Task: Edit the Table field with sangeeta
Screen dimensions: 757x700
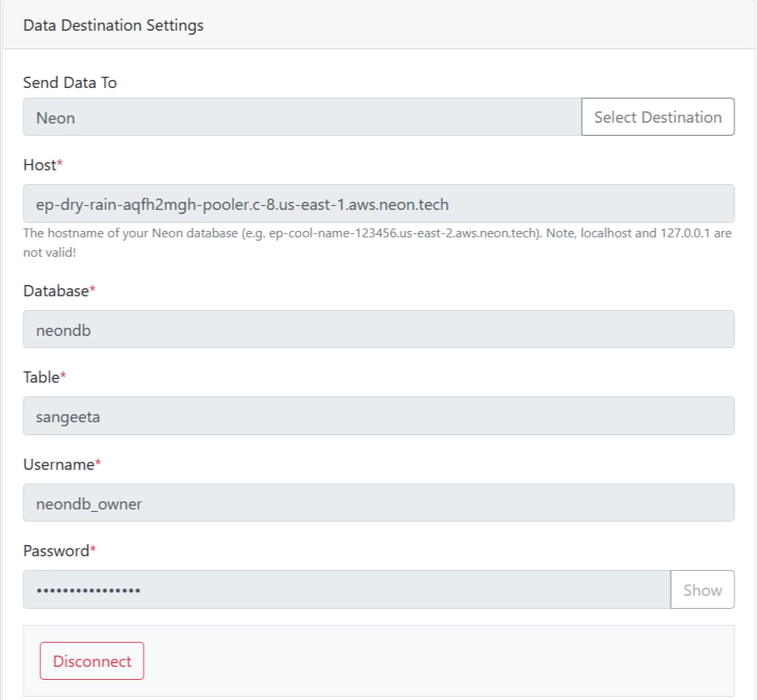Action: coord(379,416)
